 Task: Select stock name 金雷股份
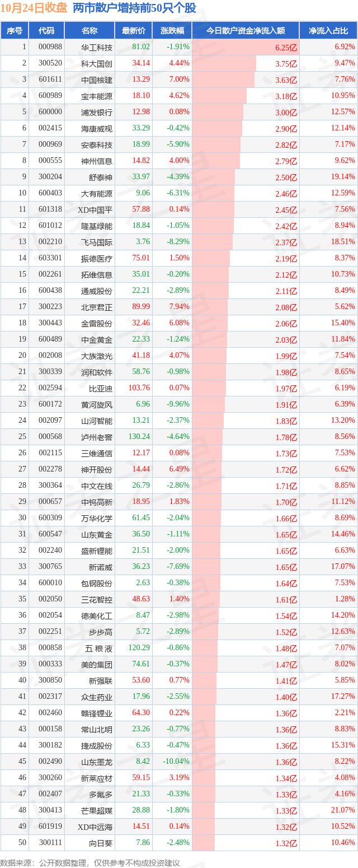(97, 323)
